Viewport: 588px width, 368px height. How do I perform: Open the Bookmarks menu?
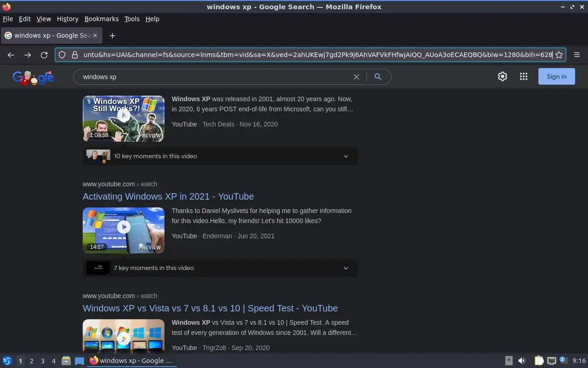tap(102, 19)
